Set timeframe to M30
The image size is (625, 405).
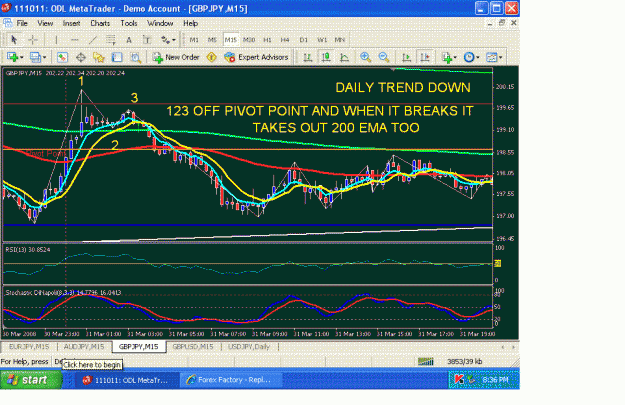249,40
